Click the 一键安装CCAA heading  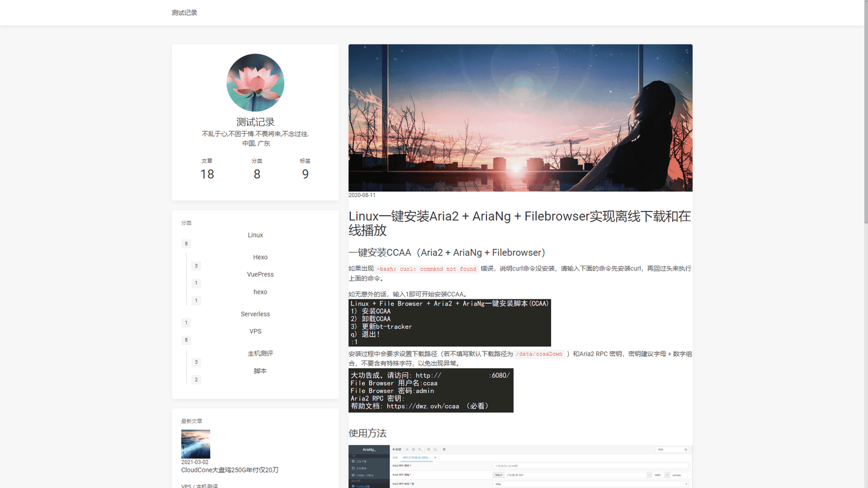point(447,252)
